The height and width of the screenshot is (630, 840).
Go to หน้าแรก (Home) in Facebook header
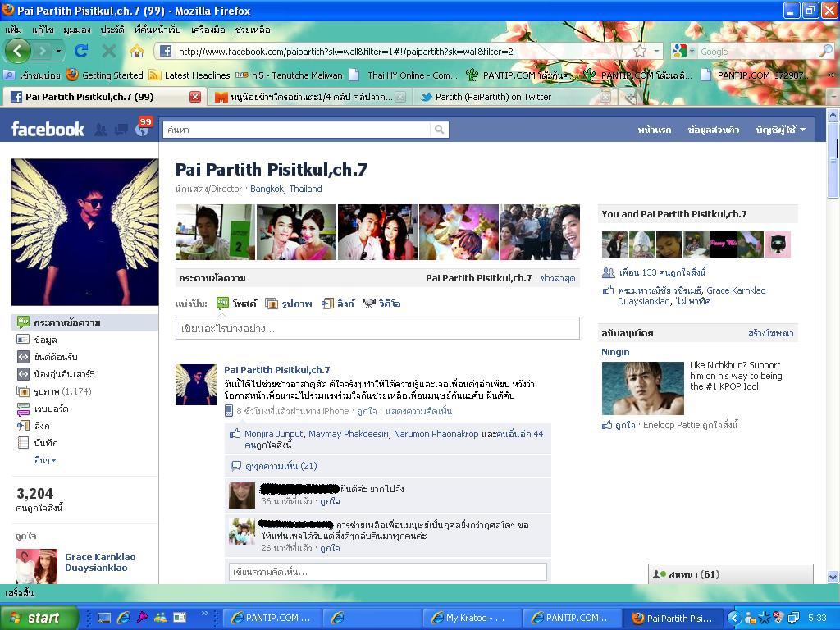point(654,130)
